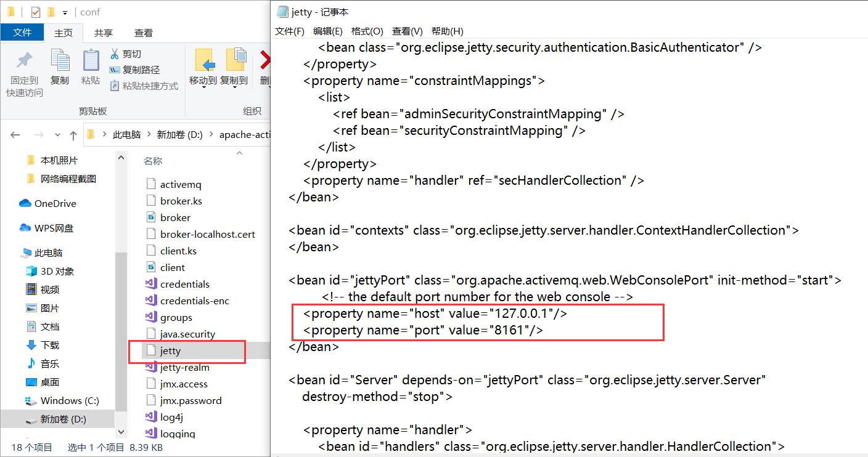Switch to the 主页 ribbon tab
The height and width of the screenshot is (457, 868).
point(63,33)
